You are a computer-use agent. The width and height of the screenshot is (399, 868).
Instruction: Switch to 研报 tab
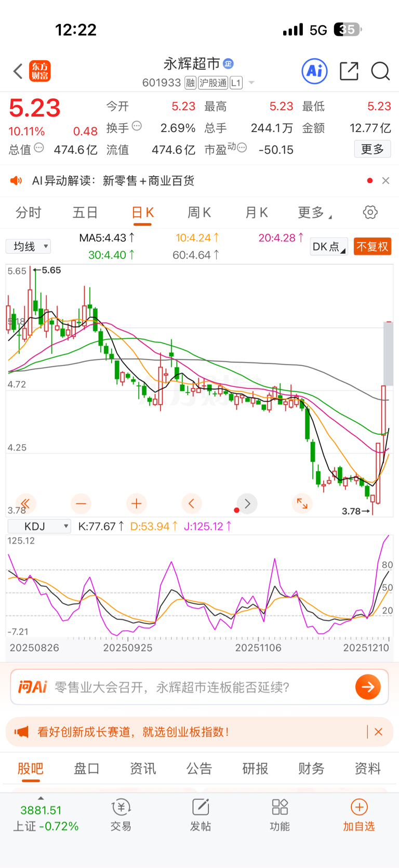[x=255, y=768]
